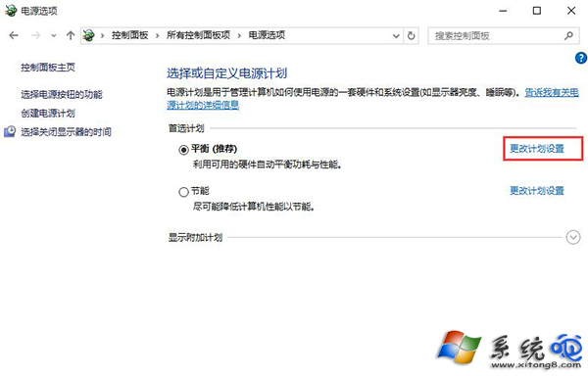The width and height of the screenshot is (588, 376).
Task: Click 控制面板 in the breadcrumb path
Action: (x=129, y=35)
